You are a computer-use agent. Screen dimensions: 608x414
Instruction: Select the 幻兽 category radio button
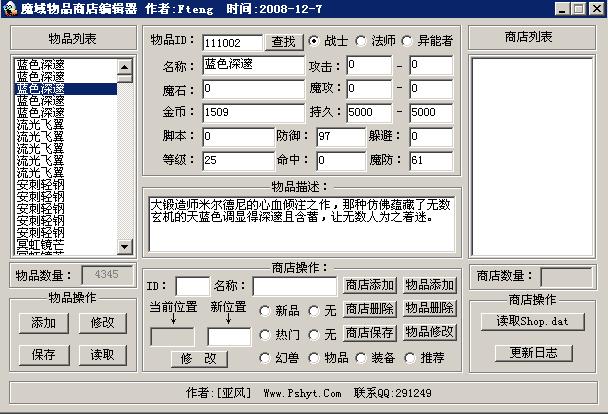point(265,357)
